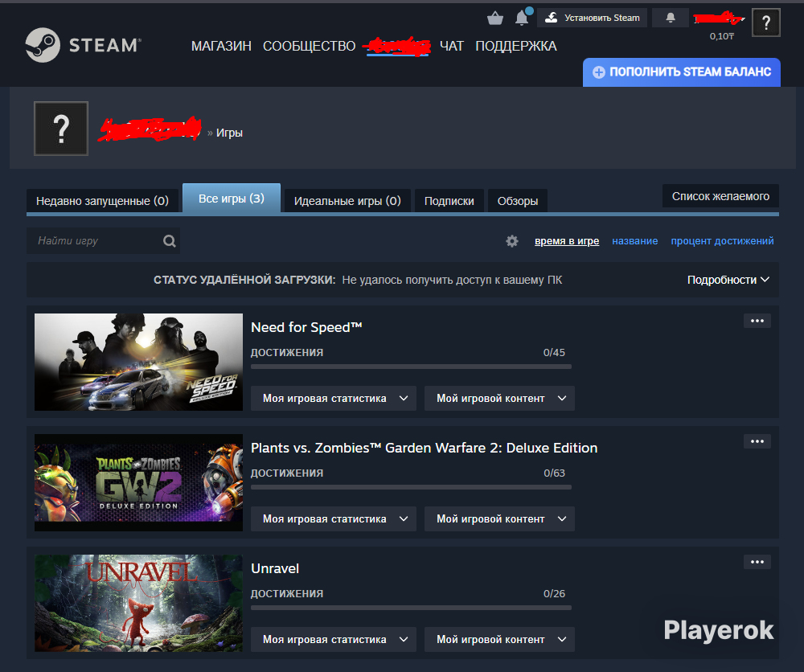Open three-dot menu for Unravel
The height and width of the screenshot is (672, 804).
(757, 562)
